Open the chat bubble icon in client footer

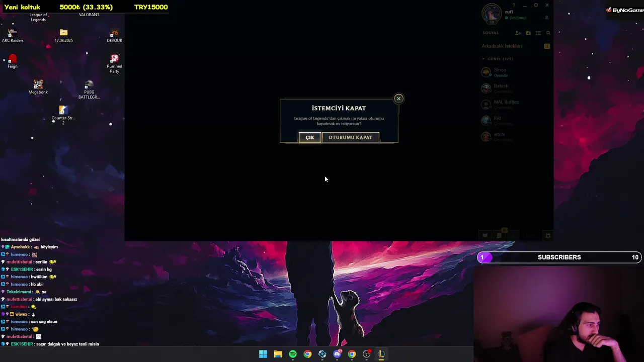[485, 235]
